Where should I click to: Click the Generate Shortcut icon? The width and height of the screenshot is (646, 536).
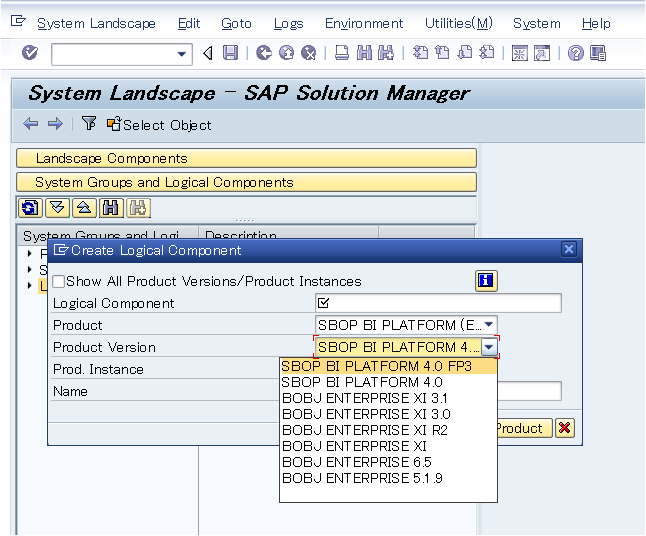coord(542,53)
